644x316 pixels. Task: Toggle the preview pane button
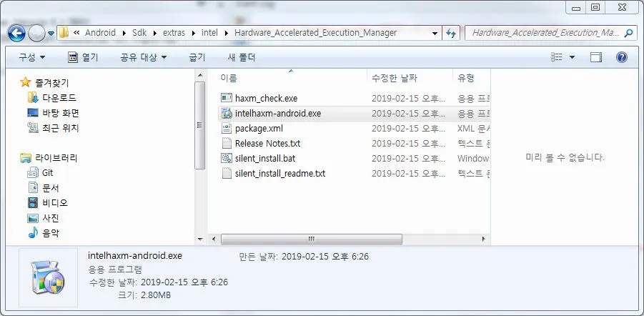click(596, 57)
